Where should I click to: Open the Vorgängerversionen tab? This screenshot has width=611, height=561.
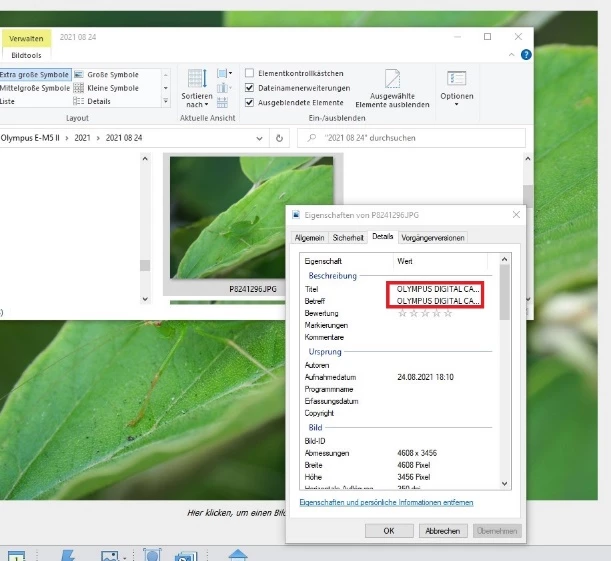click(x=433, y=238)
